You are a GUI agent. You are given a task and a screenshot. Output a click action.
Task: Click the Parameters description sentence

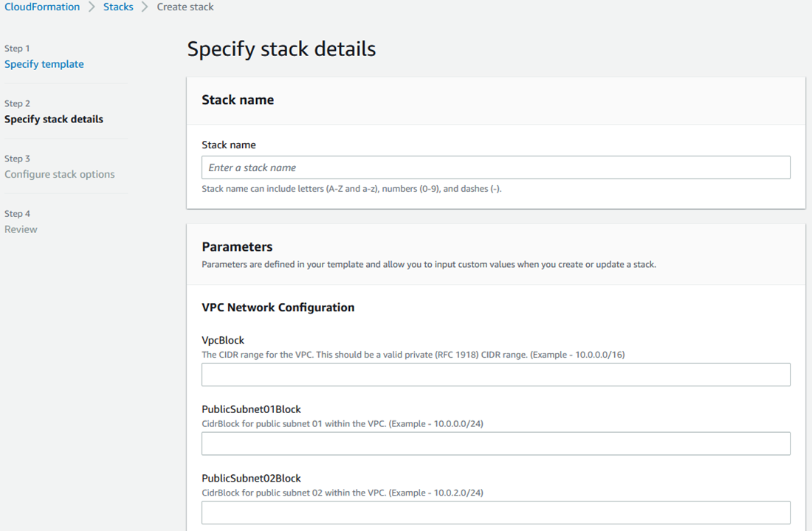429,265
